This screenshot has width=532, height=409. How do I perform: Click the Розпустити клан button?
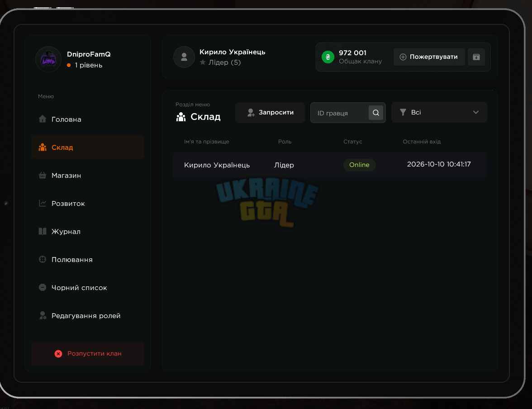coord(88,354)
